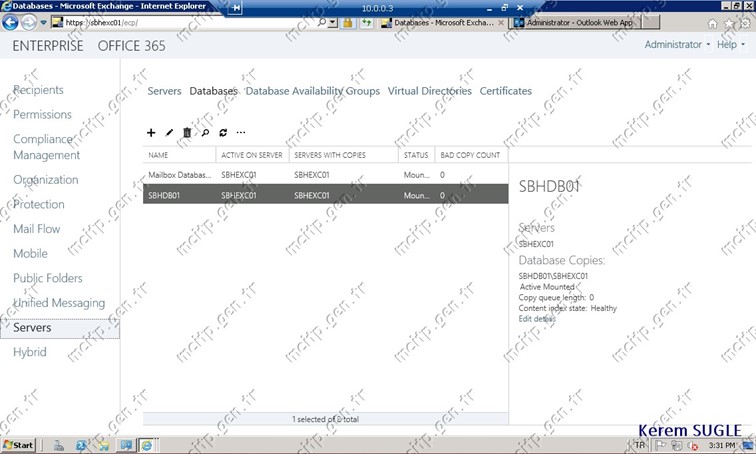Open the Virtual Directories tab
Screen dimensions: 756x454
click(430, 91)
